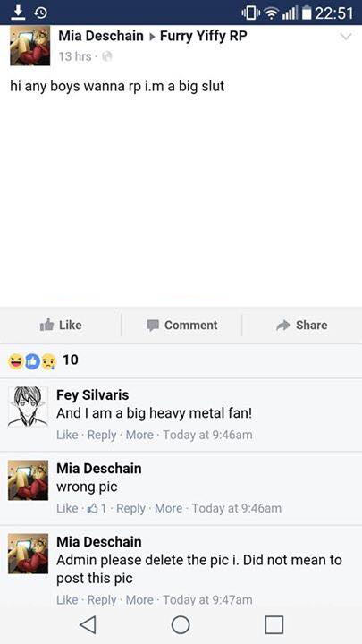362x644 pixels.
Task: Like the 'Admin please delete' comment
Action: [x=67, y=599]
